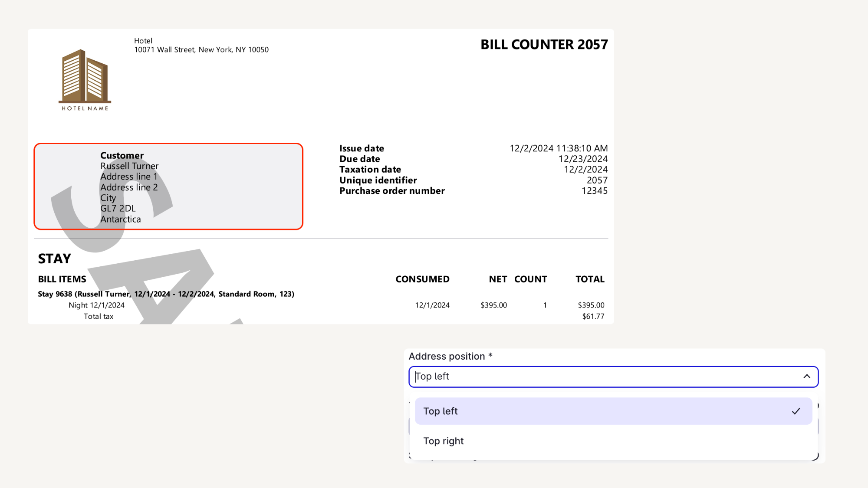Image resolution: width=868 pixels, height=488 pixels.
Task: Click the CONSUMED column header
Action: click(x=422, y=279)
